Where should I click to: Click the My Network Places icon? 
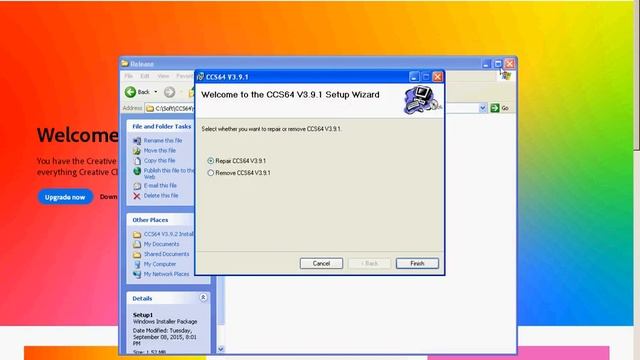(x=137, y=275)
